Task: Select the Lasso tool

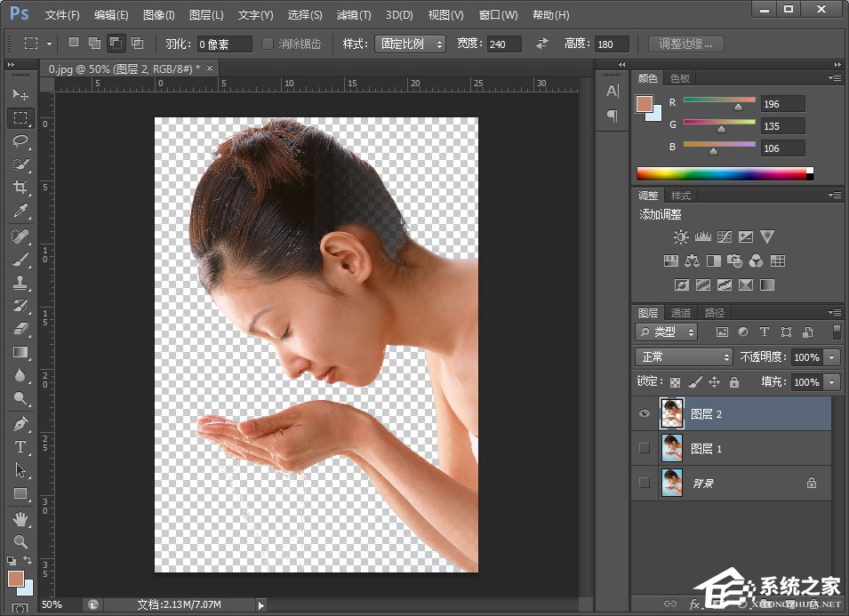Action: tap(20, 140)
